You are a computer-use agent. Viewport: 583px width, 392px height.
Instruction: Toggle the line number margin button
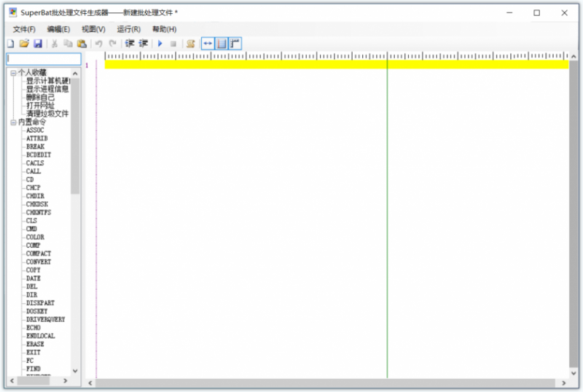click(x=222, y=44)
